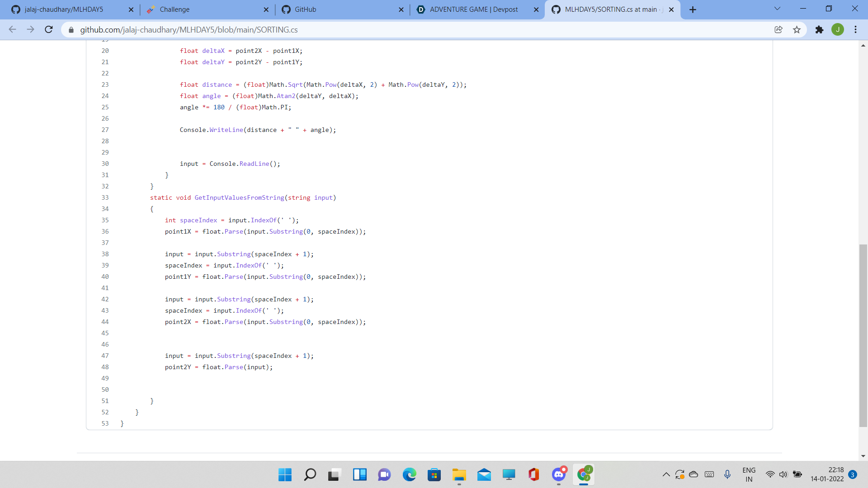Close the jalaj-chaudhary/MLHDAY5 tab
This screenshot has width=868, height=488.
131,9
